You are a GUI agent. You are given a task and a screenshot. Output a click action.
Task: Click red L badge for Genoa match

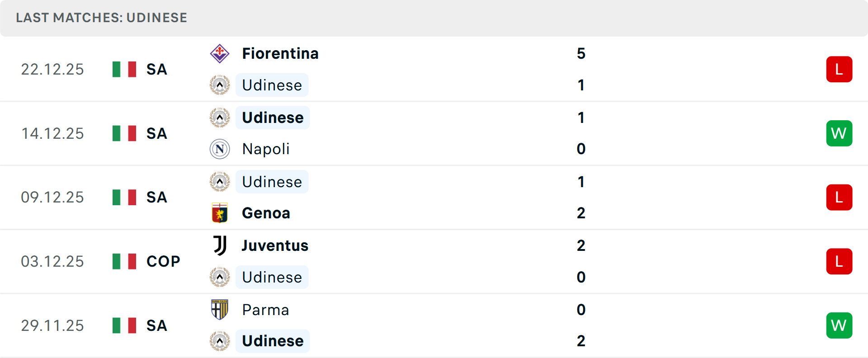839,198
